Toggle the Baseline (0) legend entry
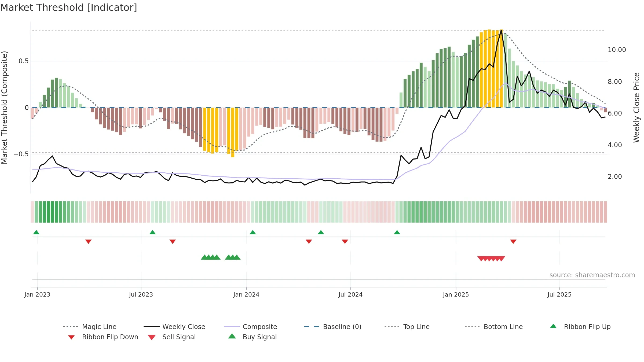The height and width of the screenshot is (362, 644). coord(333,327)
